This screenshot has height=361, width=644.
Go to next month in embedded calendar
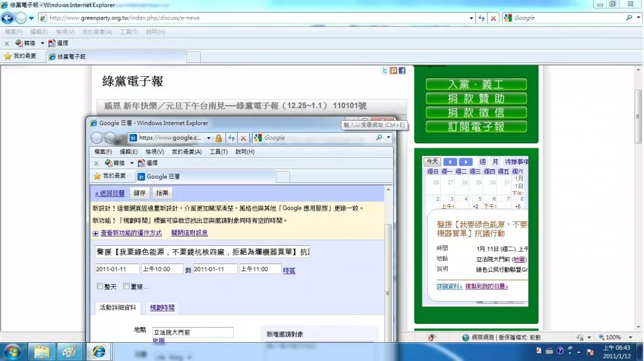465,162
